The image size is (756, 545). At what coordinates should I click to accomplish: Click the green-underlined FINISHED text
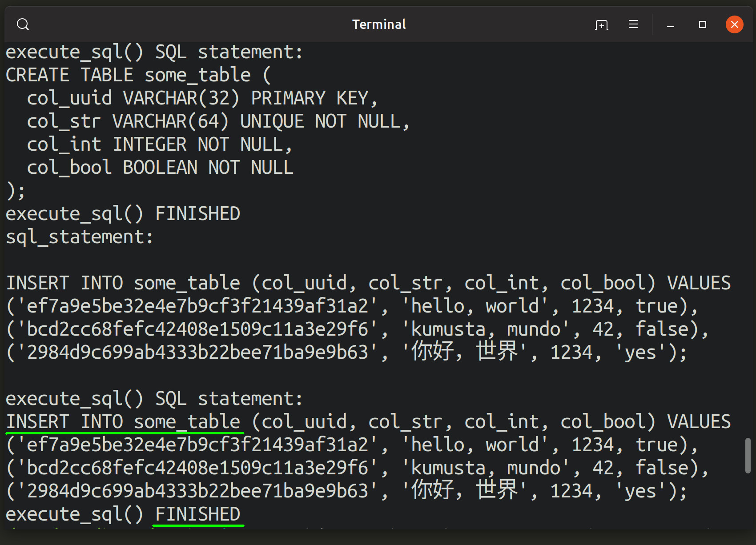tap(197, 514)
